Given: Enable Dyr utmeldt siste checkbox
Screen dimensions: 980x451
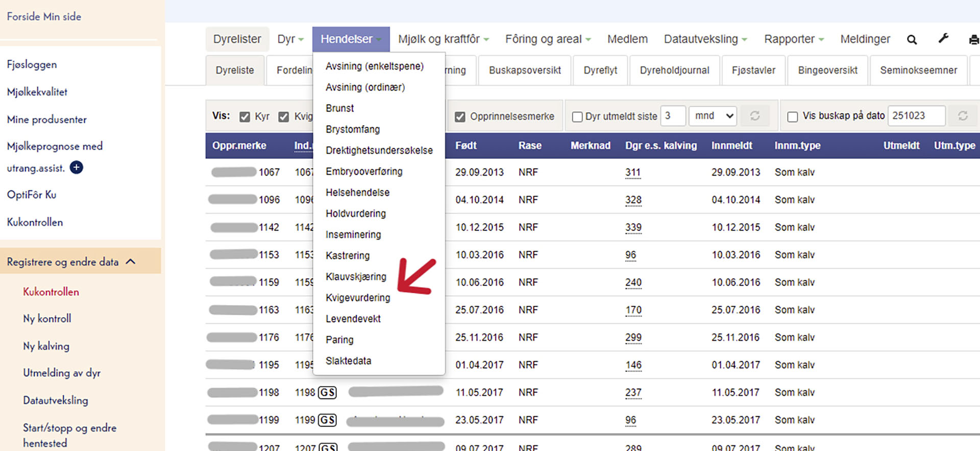Looking at the screenshot, I should (x=577, y=117).
